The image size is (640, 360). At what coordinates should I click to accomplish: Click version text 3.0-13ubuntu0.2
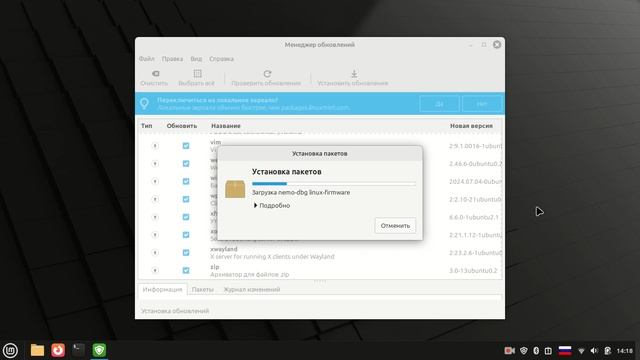473,271
